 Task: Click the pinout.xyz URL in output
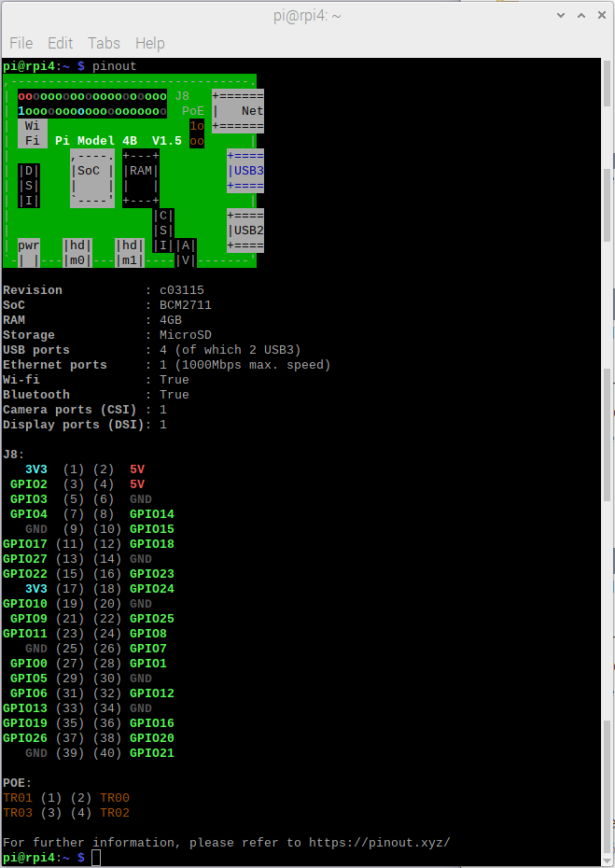[x=379, y=843]
